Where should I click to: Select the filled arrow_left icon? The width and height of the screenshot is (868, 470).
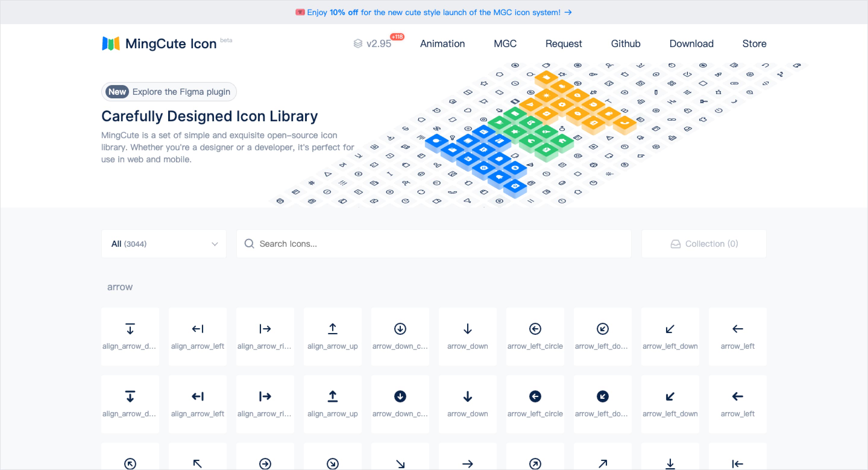(737, 396)
